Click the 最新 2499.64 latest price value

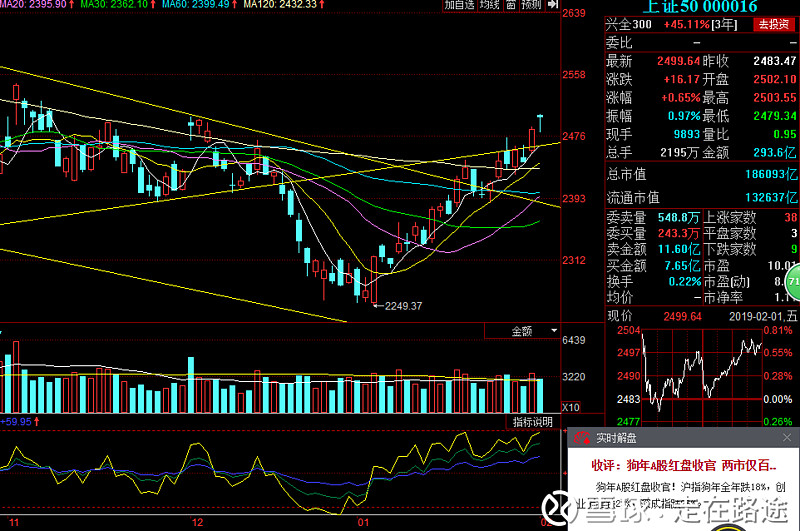pyautogui.click(x=678, y=61)
